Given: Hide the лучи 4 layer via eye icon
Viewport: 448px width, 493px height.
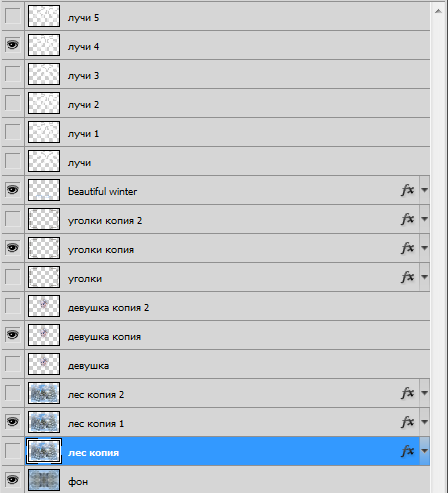Looking at the screenshot, I should click(x=13, y=45).
